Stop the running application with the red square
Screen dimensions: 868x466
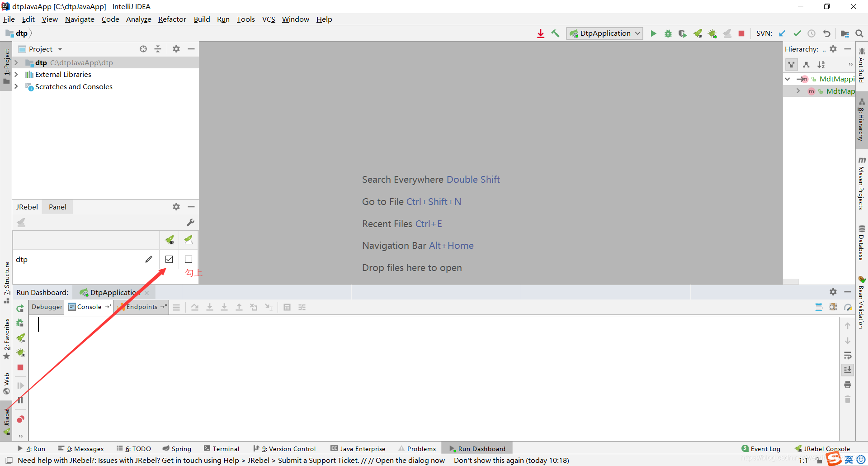coord(741,33)
